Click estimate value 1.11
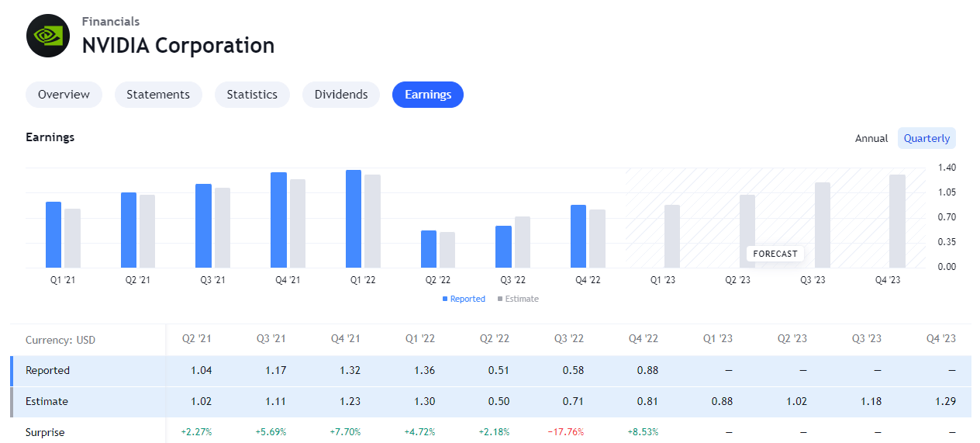980x443 pixels. coord(275,401)
